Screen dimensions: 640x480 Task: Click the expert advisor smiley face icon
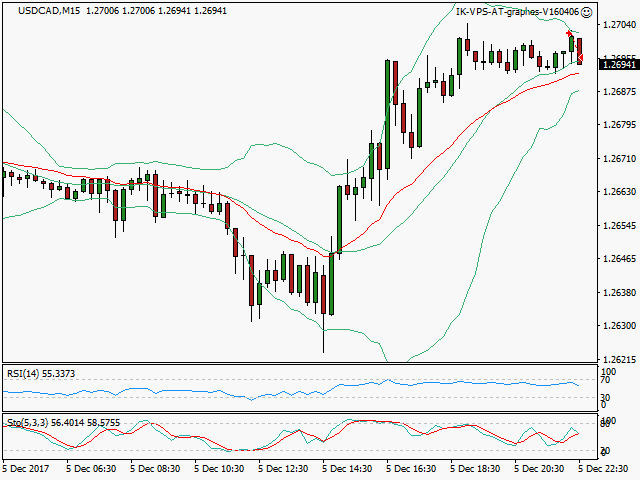click(586, 12)
